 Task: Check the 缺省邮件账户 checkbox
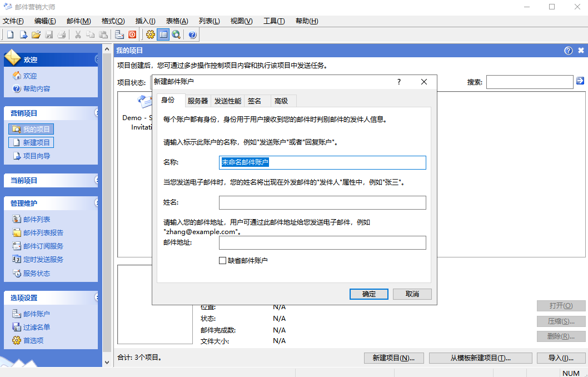[x=222, y=260]
